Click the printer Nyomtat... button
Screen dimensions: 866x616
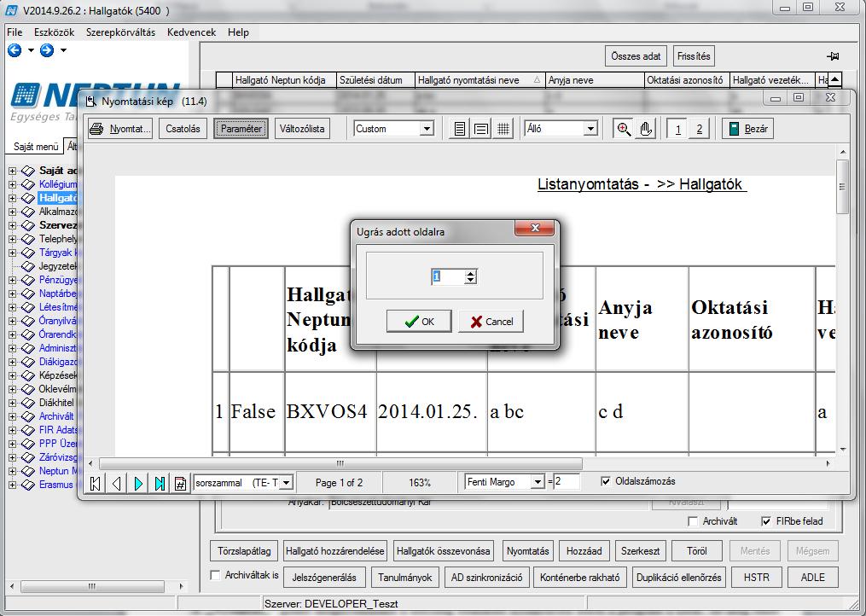point(120,129)
